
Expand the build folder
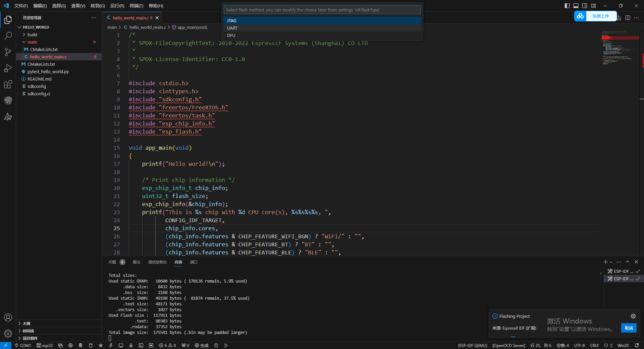point(32,35)
